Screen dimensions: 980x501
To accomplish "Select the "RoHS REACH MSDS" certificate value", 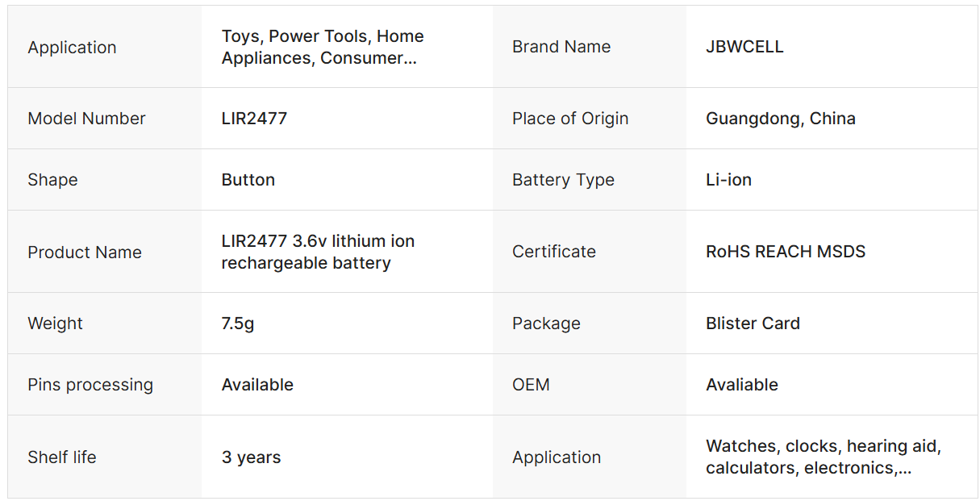I will pos(786,252).
